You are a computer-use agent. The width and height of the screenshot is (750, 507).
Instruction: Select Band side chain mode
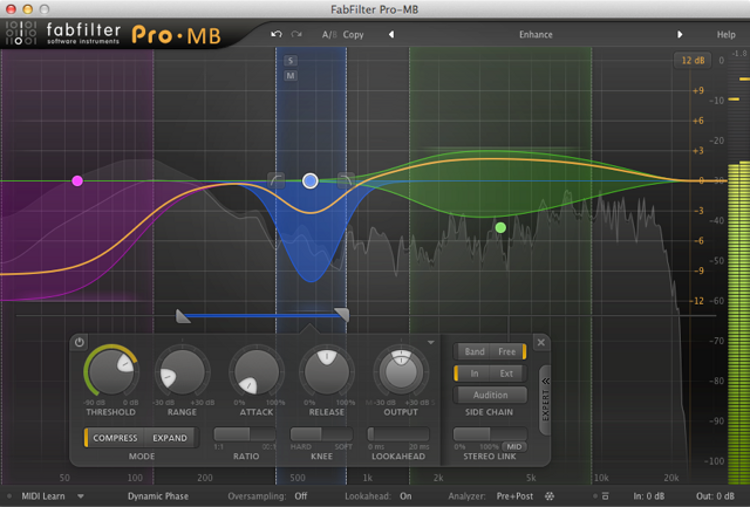(x=474, y=352)
